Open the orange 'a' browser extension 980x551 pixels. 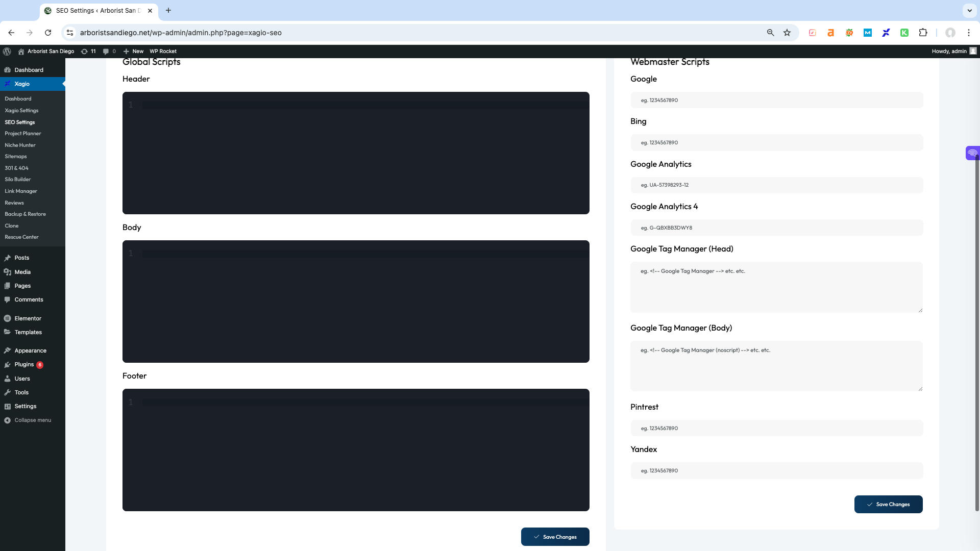click(x=831, y=33)
